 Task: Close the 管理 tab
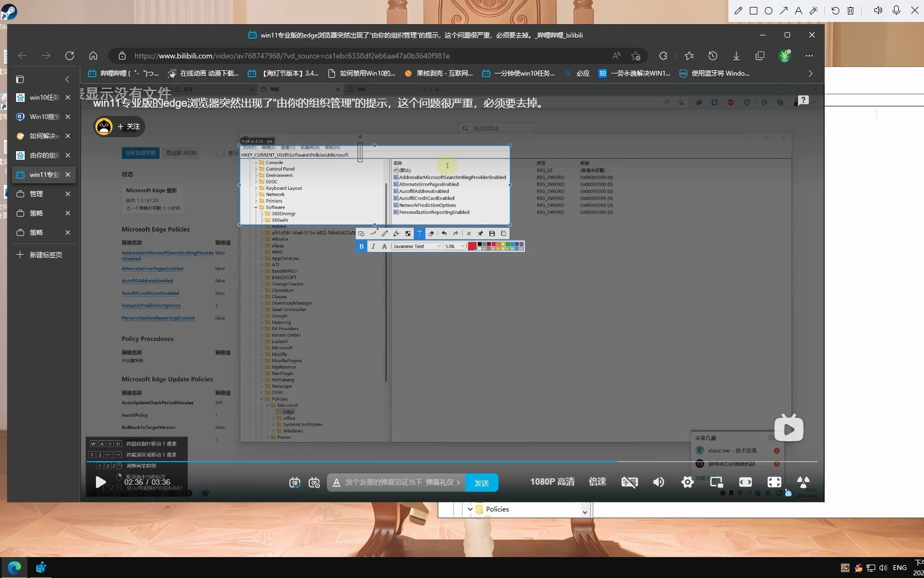point(68,194)
